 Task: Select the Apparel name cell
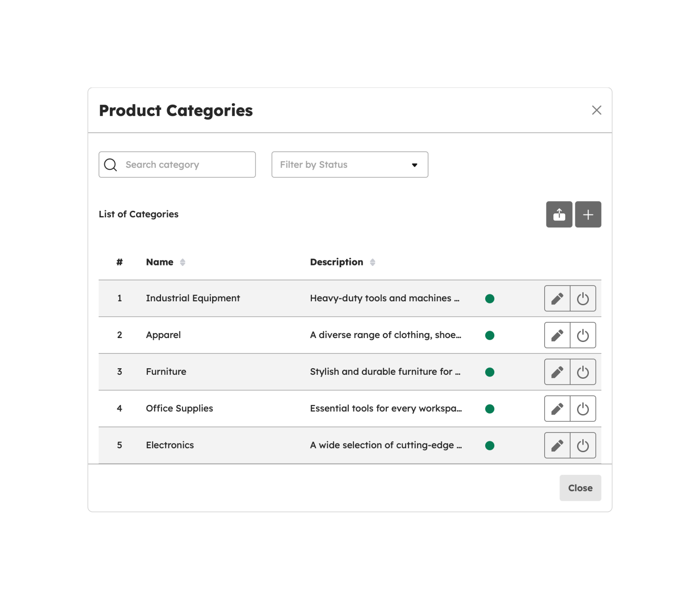point(163,335)
